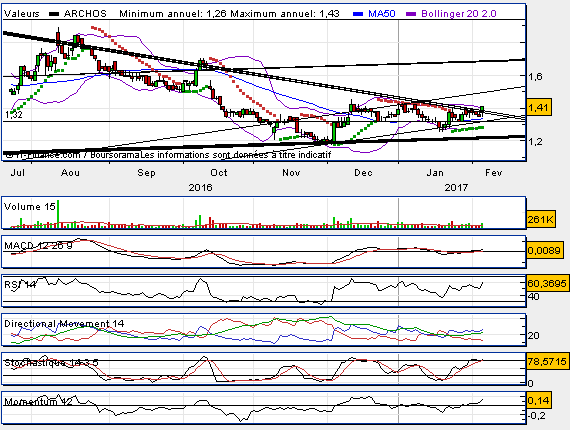This screenshot has height=430, width=570.
Task: Click the 'Jan' month label on time axis
Action: coord(435,172)
